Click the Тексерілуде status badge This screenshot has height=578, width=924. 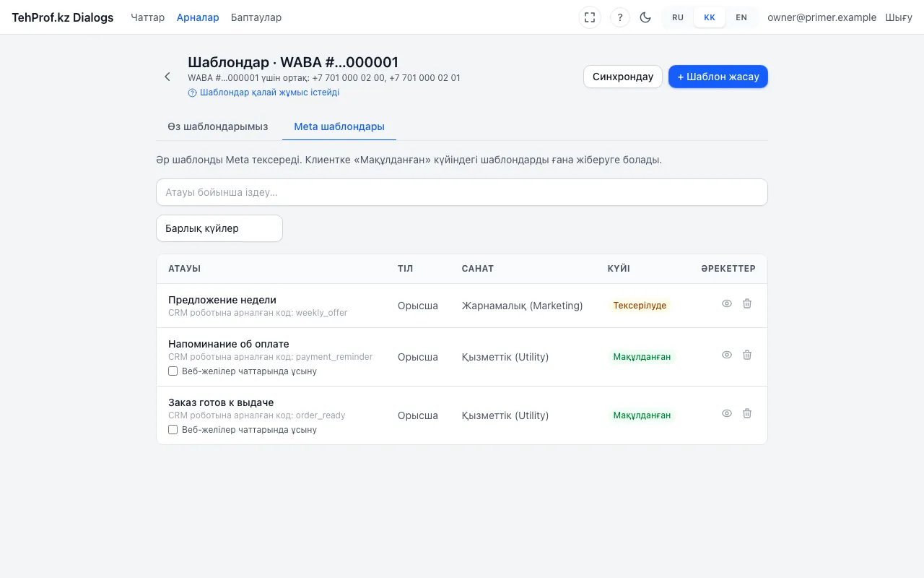tap(640, 306)
